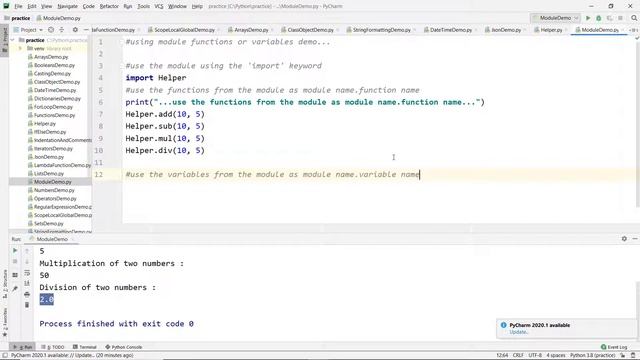
Task: Toggle the Run tool window button
Action: tap(23, 347)
